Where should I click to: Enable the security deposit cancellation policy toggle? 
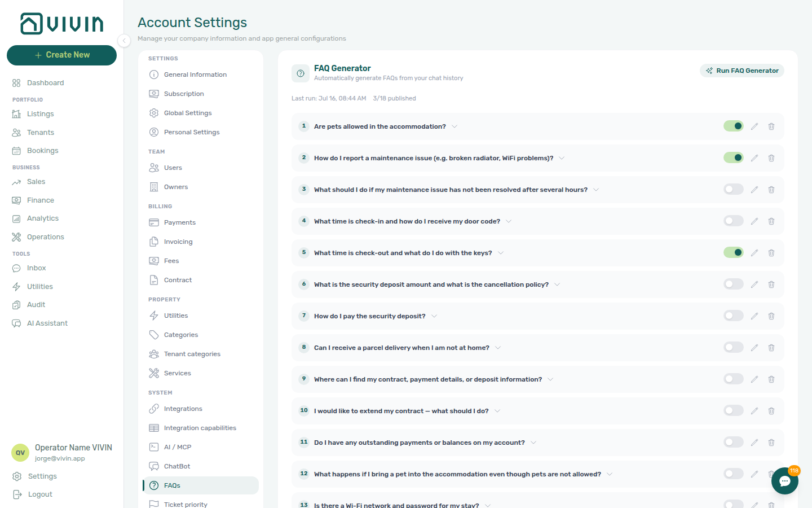734,284
